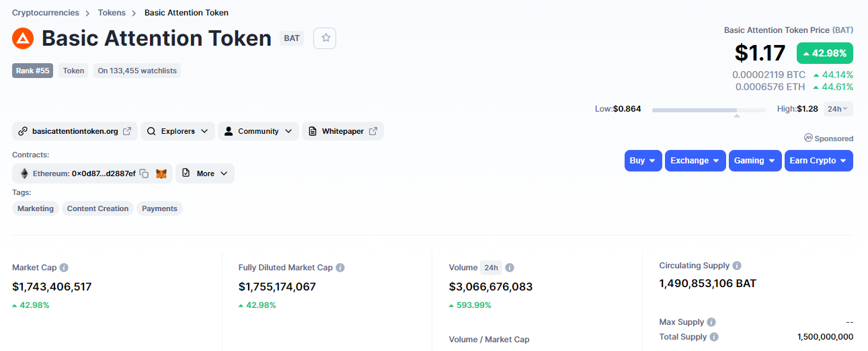Click the magnifier icon on Explorers
Viewport: 868px width, 351px height.
(151, 131)
